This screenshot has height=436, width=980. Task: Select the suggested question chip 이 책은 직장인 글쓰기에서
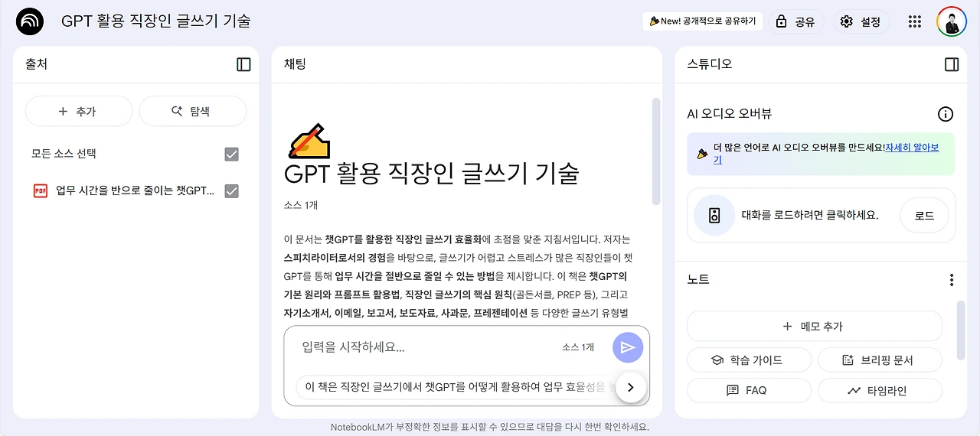(456, 387)
